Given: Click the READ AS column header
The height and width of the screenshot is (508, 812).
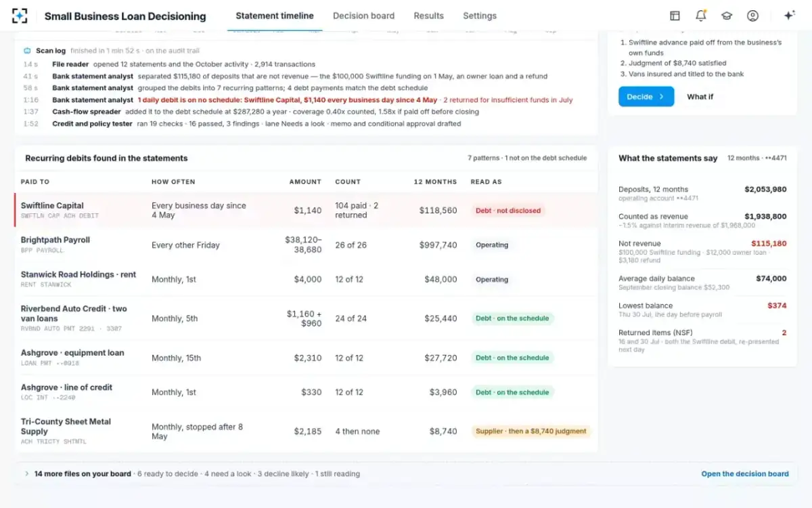Looking at the screenshot, I should tap(487, 182).
